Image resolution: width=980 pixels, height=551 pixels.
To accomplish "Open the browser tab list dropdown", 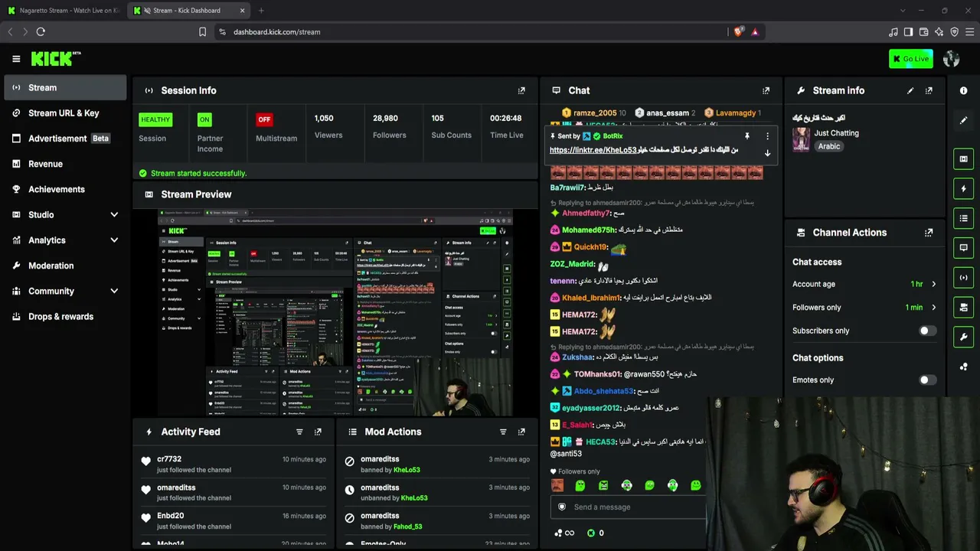I will tap(903, 11).
